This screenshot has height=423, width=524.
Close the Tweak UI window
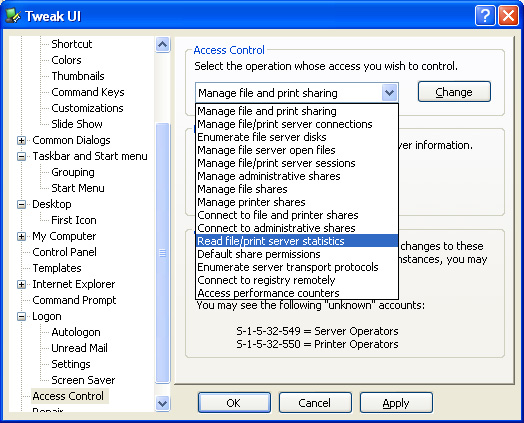pos(508,16)
